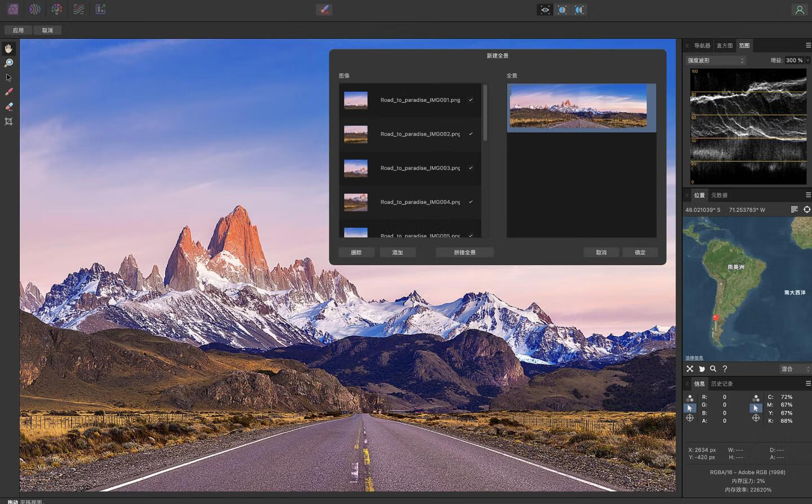Image resolution: width=812 pixels, height=504 pixels.
Task: Select the Crop tool
Action: click(8, 121)
